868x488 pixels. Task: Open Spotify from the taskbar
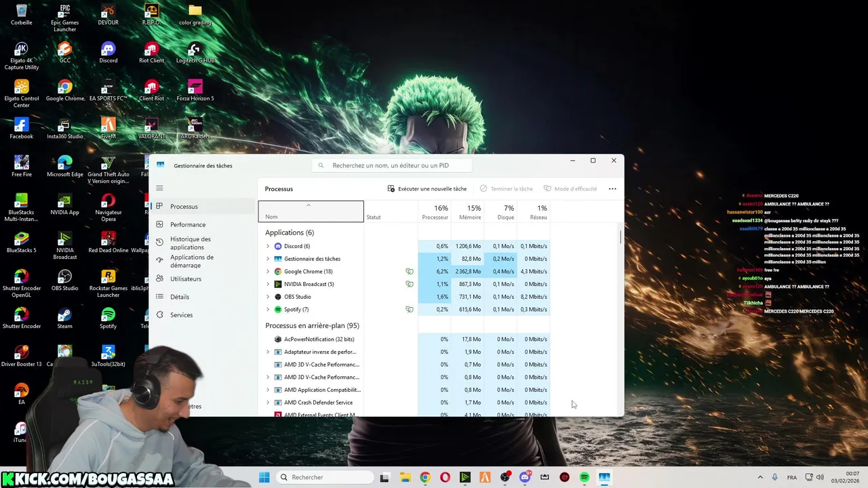pyautogui.click(x=585, y=477)
